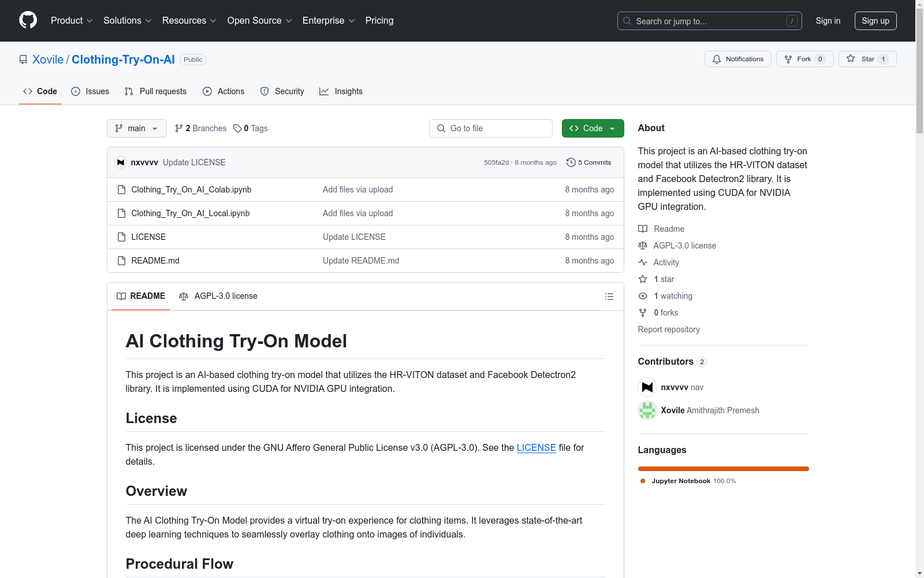Viewport: 924px width, 578px height.
Task: Expand the Enterprise menu
Action: click(x=329, y=21)
